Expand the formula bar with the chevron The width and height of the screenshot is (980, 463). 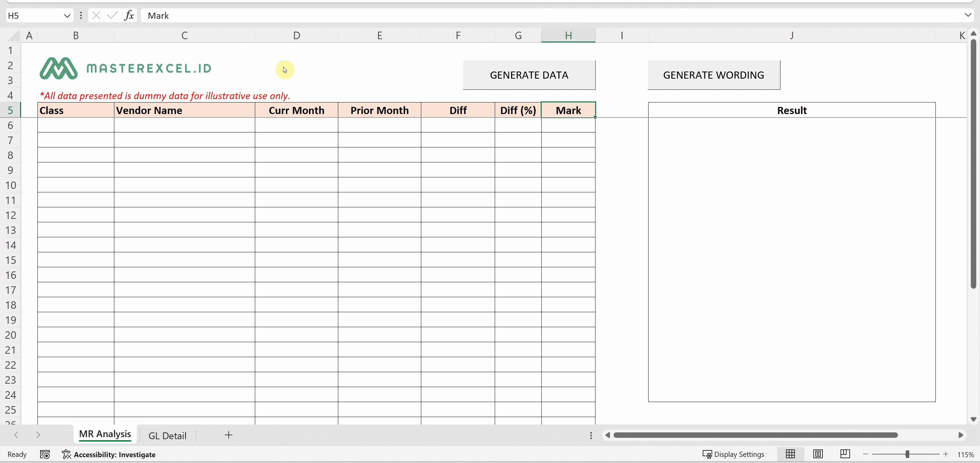(967, 15)
